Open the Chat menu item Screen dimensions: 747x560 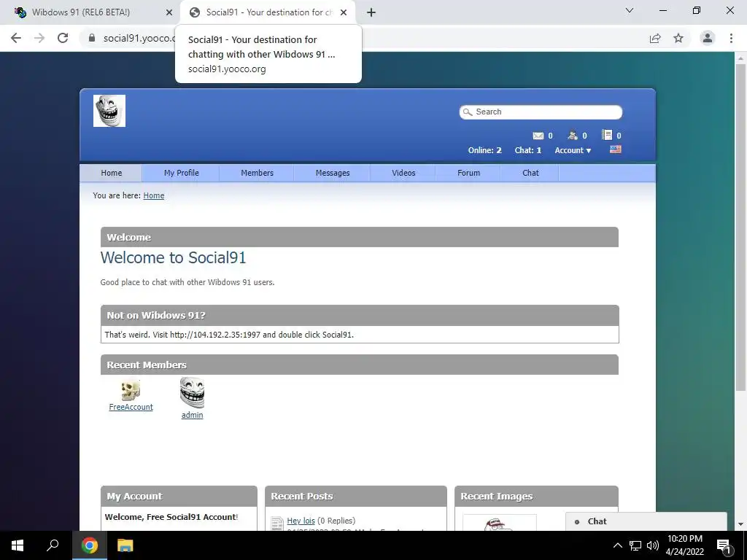(530, 173)
